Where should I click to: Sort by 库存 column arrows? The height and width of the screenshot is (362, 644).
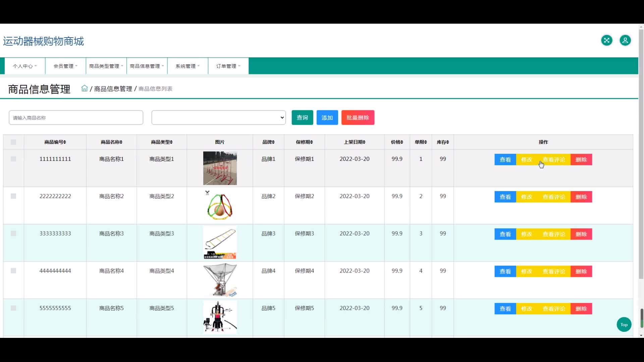pos(447,142)
